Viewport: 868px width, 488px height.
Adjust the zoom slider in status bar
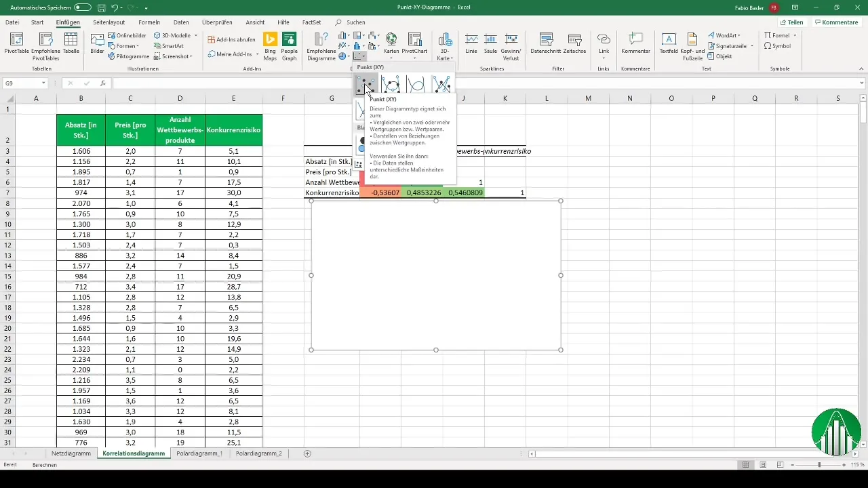819,464
